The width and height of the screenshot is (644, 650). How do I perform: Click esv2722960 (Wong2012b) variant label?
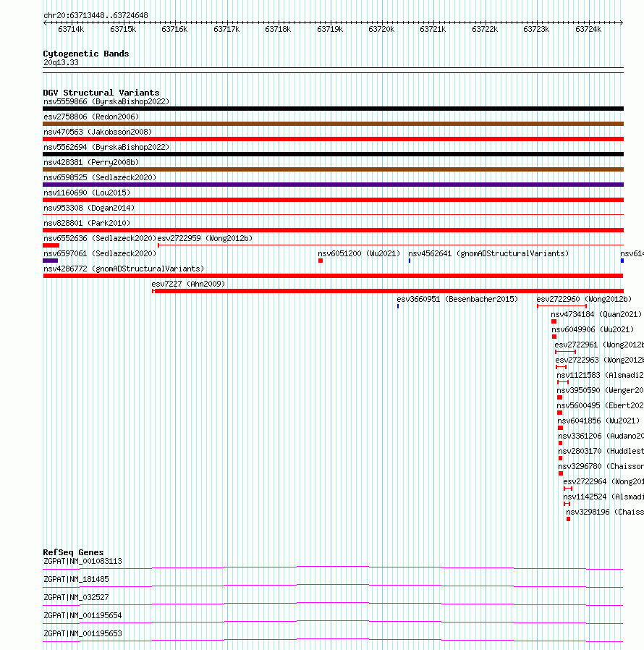pos(584,299)
